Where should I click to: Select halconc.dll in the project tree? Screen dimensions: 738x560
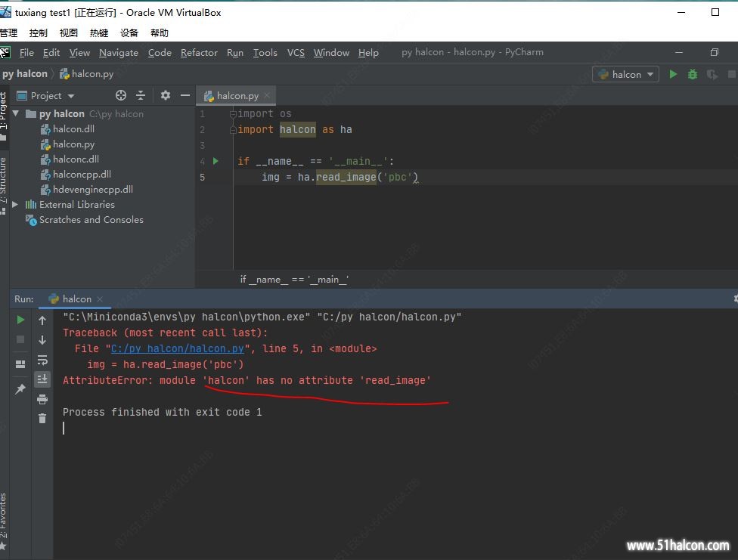[70, 159]
